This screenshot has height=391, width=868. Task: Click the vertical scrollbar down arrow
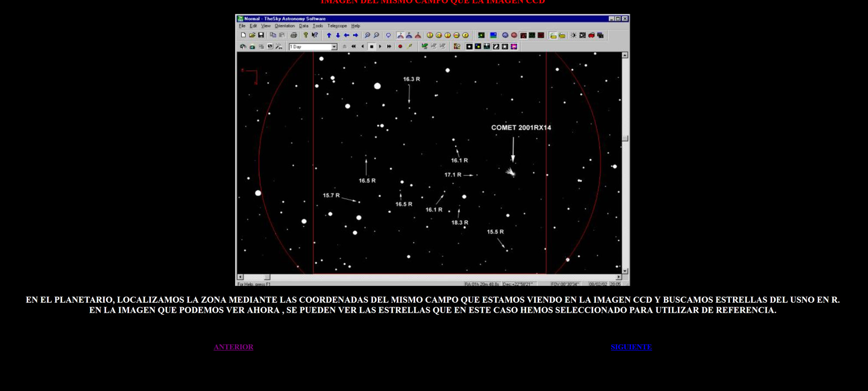click(625, 271)
